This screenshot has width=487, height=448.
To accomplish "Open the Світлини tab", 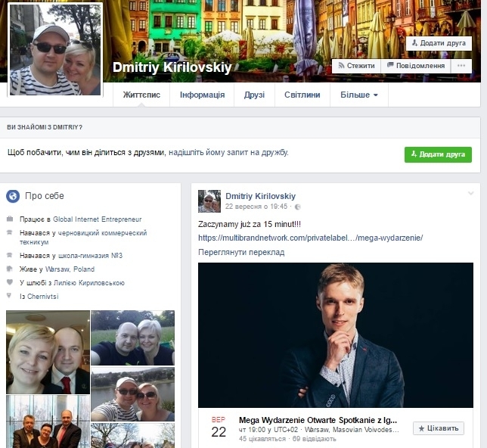I will [x=302, y=95].
